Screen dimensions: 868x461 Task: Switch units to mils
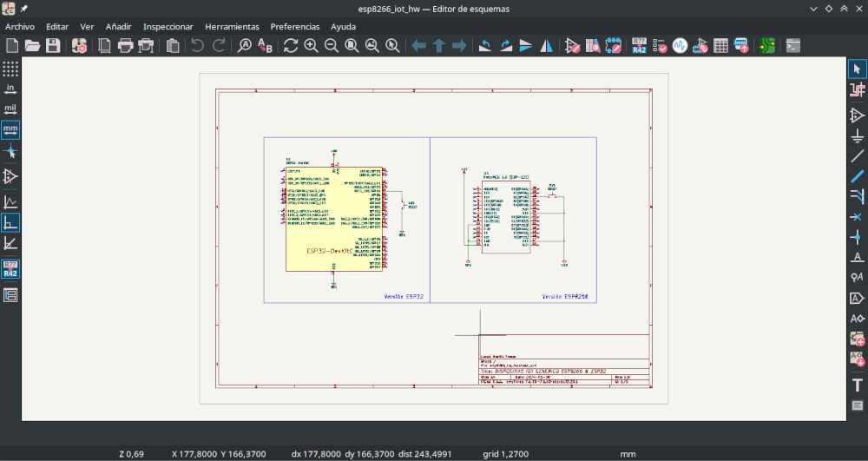coord(10,109)
